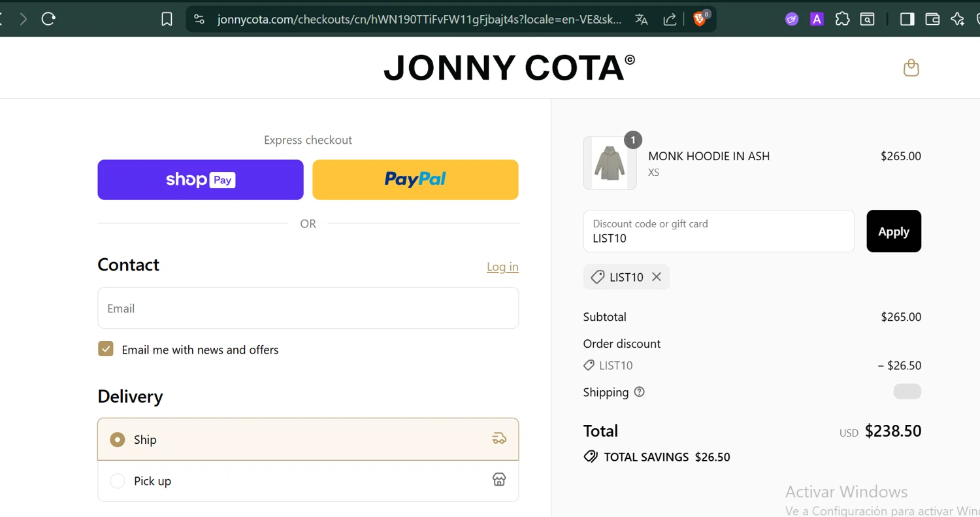Reload the page with the refresh icon

[x=48, y=19]
